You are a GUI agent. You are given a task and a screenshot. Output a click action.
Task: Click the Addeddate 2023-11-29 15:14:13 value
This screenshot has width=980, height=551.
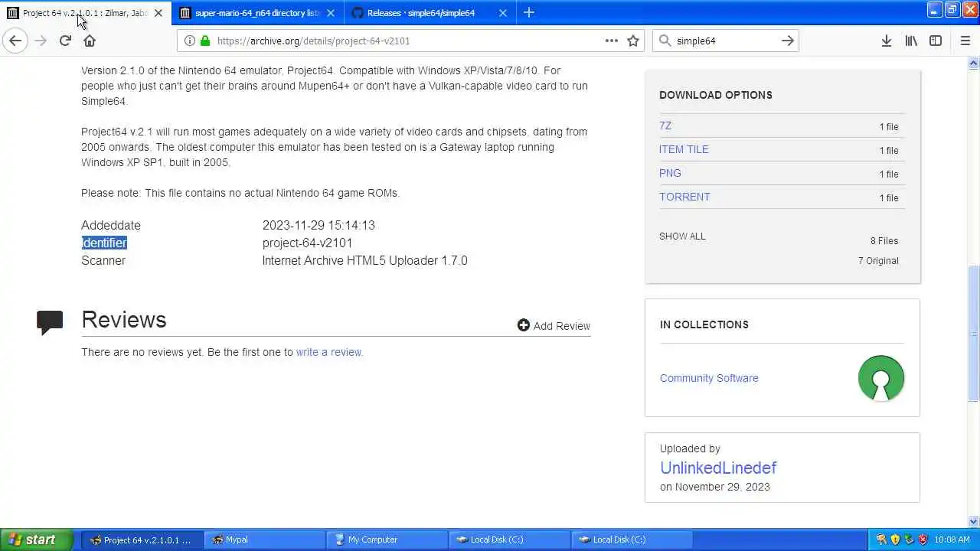point(318,225)
